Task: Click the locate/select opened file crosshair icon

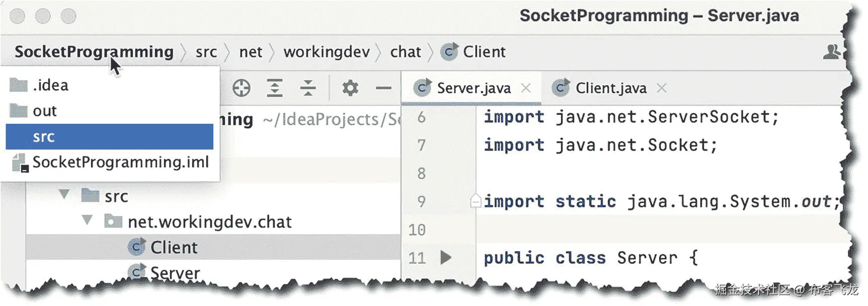Action: click(x=242, y=88)
